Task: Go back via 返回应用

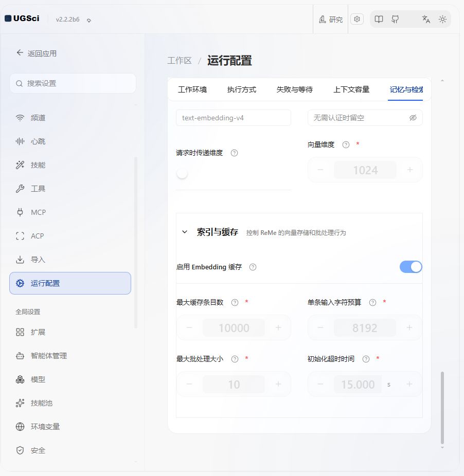Action: tap(37, 53)
